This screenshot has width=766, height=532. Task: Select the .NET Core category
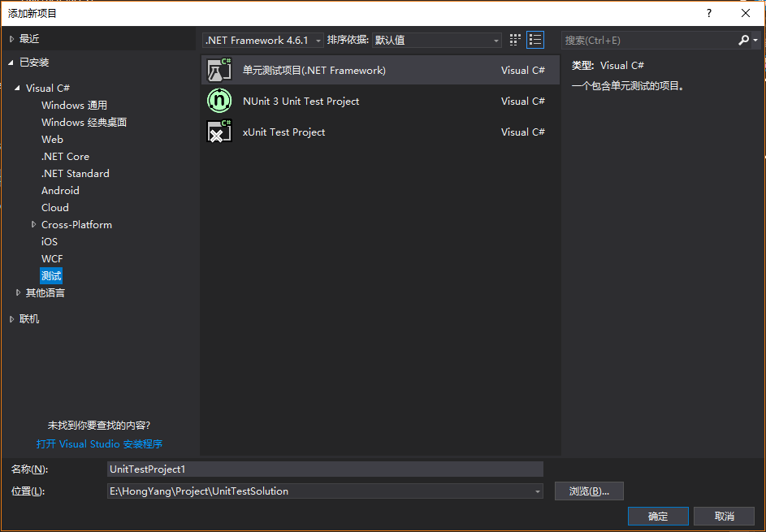coord(66,156)
